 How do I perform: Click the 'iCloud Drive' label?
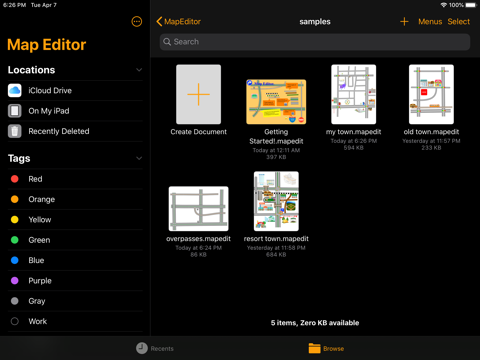50,90
